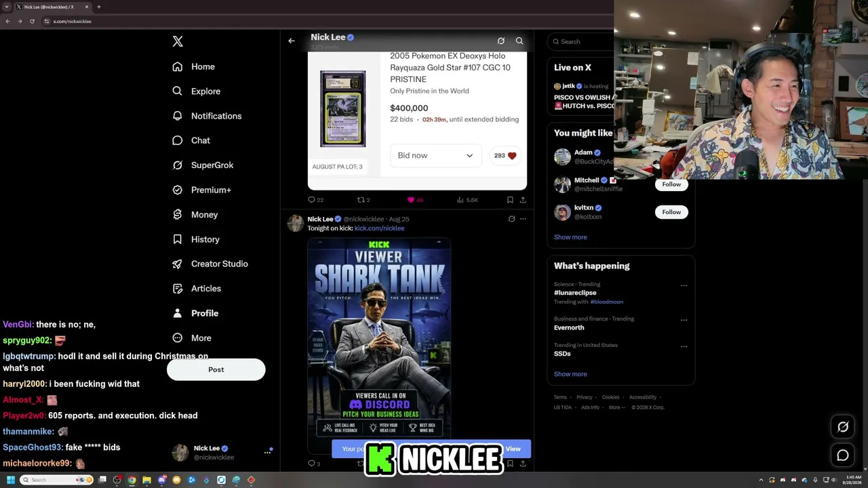Open Notifications in the sidebar
Screen dimensions: 868x488
(207, 116)
